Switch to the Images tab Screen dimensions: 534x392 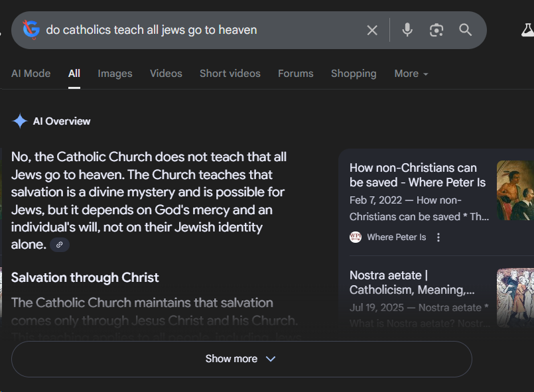point(115,74)
